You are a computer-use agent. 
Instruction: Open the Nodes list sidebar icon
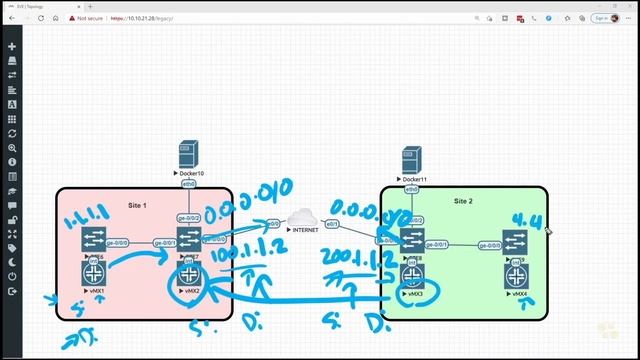[x=12, y=61]
